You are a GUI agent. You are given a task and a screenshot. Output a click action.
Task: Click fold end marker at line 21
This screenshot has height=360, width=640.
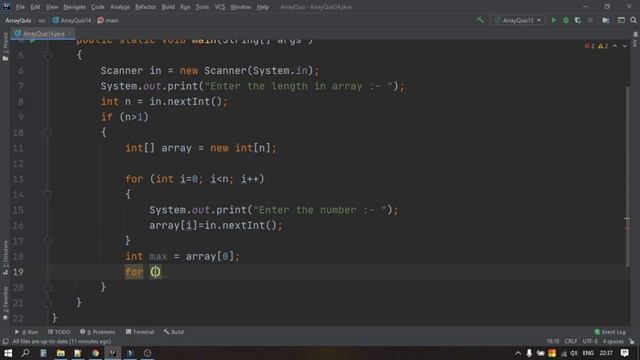(x=48, y=303)
